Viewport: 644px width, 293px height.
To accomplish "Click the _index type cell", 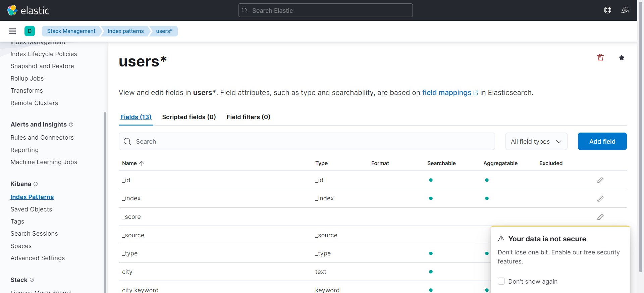I will click(x=324, y=198).
